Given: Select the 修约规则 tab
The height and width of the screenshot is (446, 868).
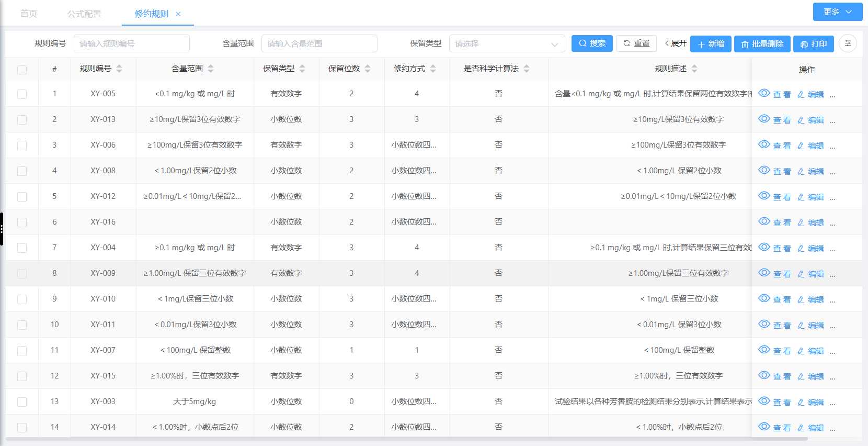Looking at the screenshot, I should point(152,14).
